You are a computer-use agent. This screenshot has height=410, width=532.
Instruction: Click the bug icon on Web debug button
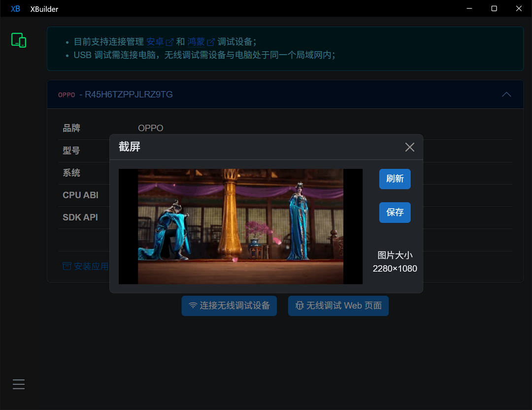point(299,306)
